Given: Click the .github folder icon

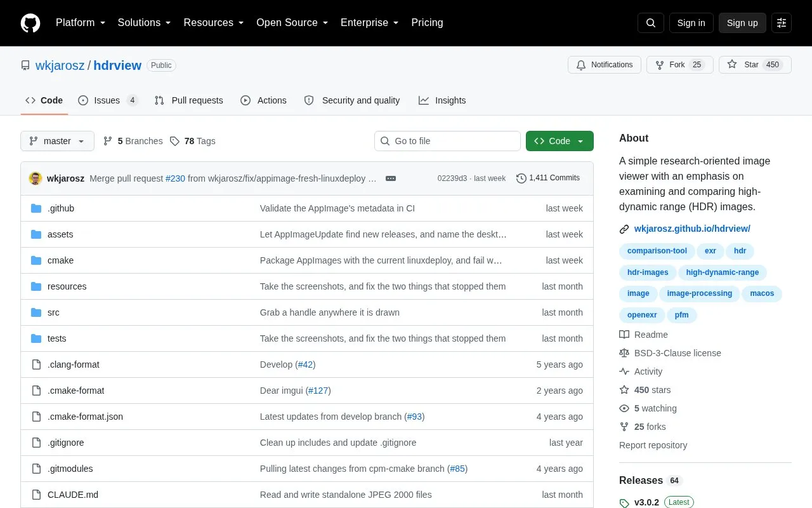Looking at the screenshot, I should 36,208.
